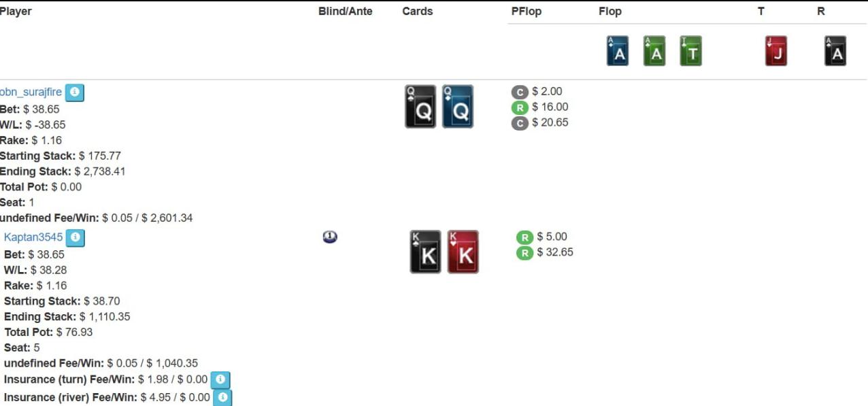The height and width of the screenshot is (406, 868).
Task: Click the blue Ace flop card
Action: tap(618, 51)
